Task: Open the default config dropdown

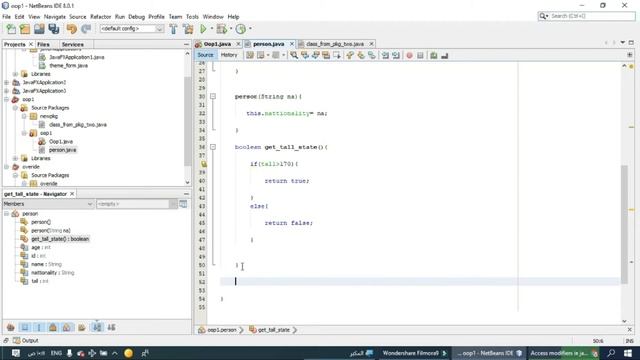Action: click(x=132, y=29)
